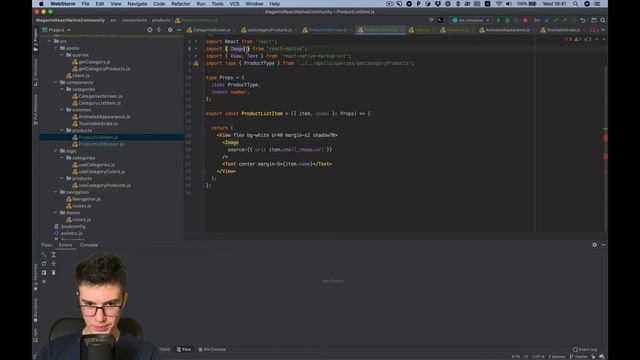
Task: Collapse the queries folder
Action: pos(62,55)
